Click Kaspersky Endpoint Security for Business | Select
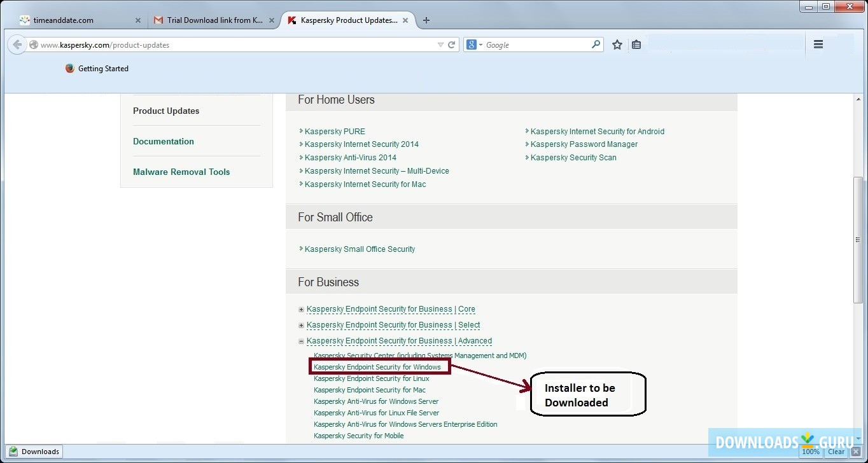868x463 pixels. pos(393,325)
